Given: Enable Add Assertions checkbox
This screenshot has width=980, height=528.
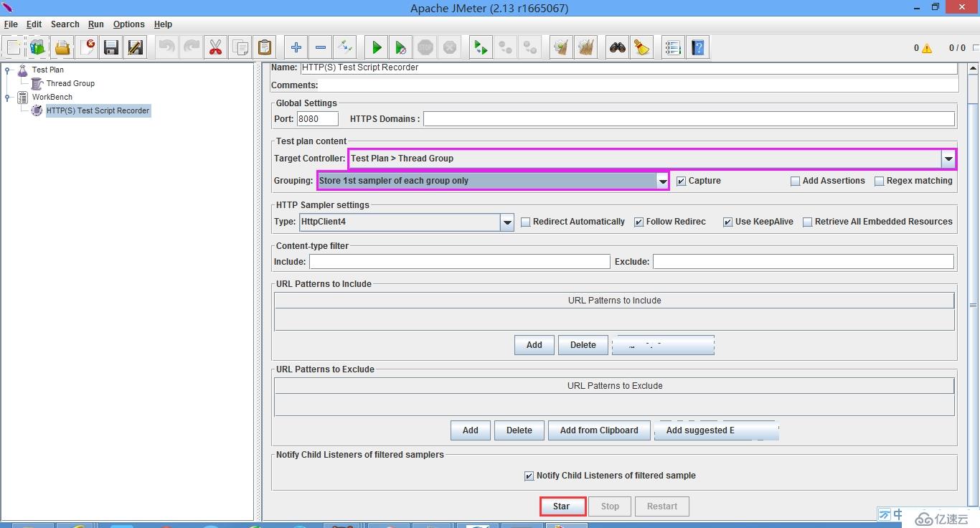Looking at the screenshot, I should 795,181.
